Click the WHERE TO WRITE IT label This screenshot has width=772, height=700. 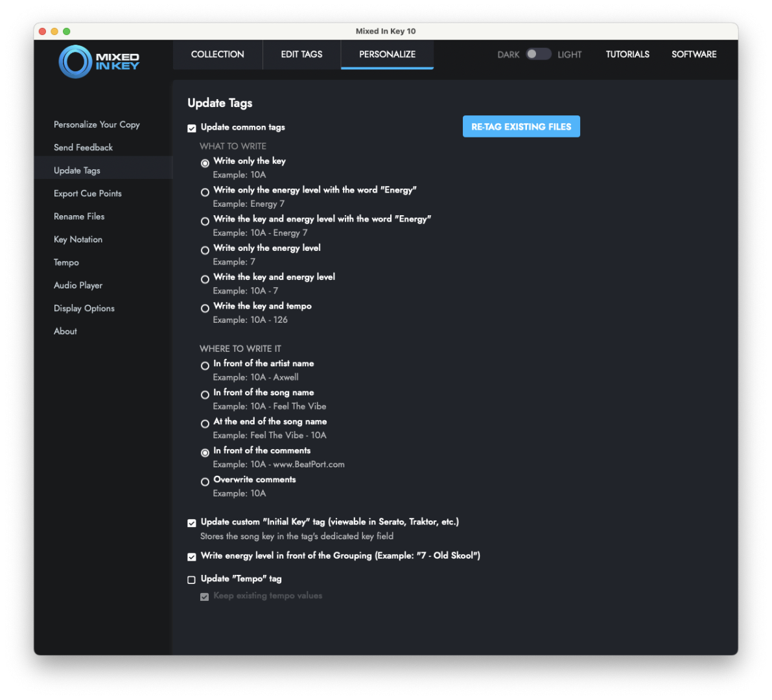pyautogui.click(x=240, y=349)
